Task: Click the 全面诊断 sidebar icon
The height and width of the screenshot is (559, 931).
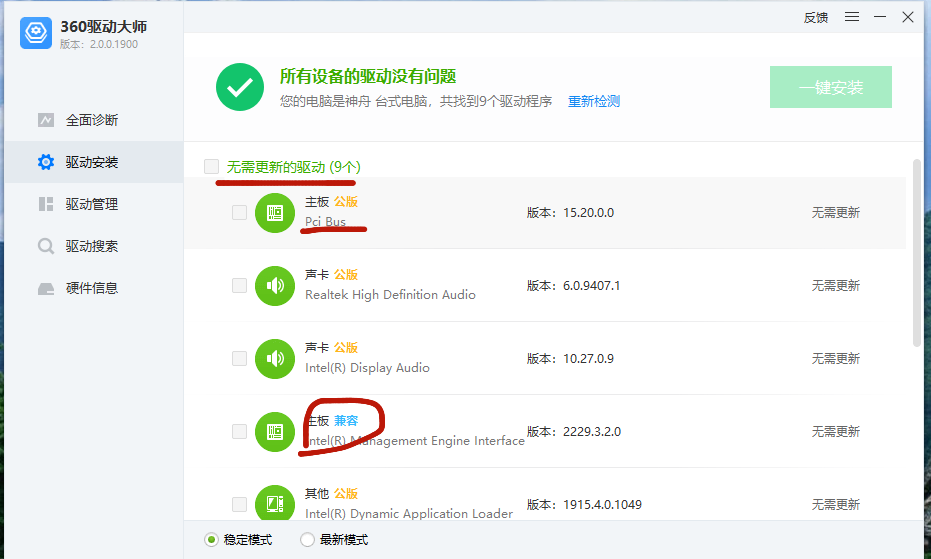Action: tap(46, 120)
